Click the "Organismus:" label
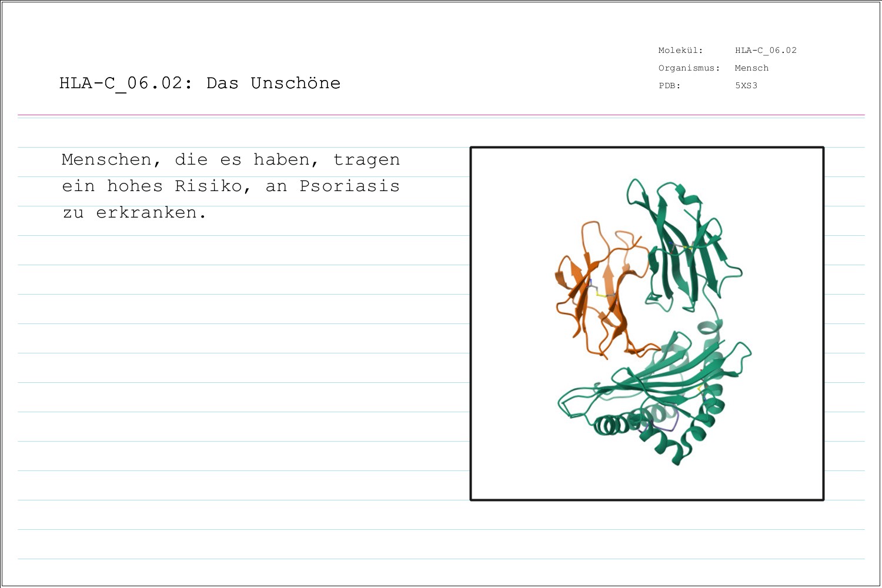 coord(689,68)
